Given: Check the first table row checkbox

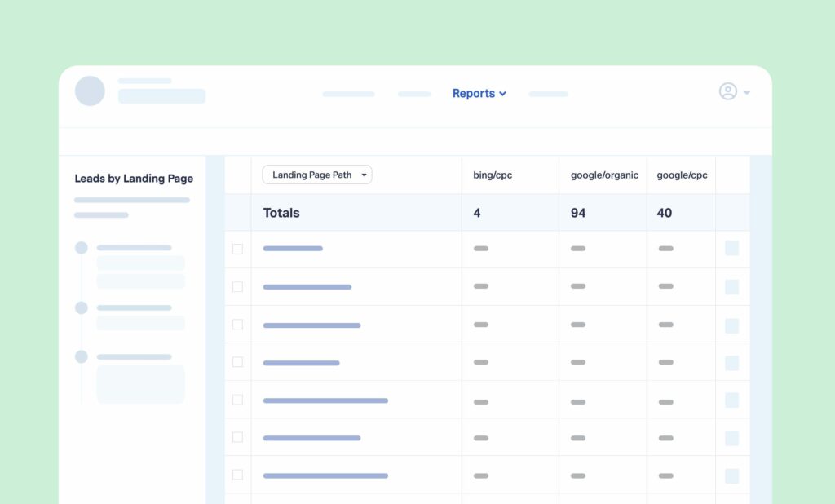Looking at the screenshot, I should coord(237,249).
